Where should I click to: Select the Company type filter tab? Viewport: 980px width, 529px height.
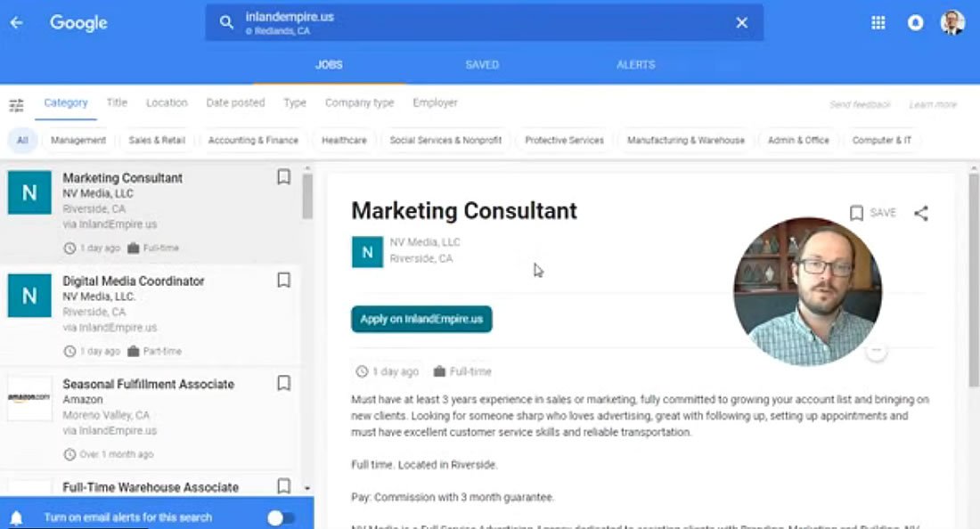click(x=359, y=102)
